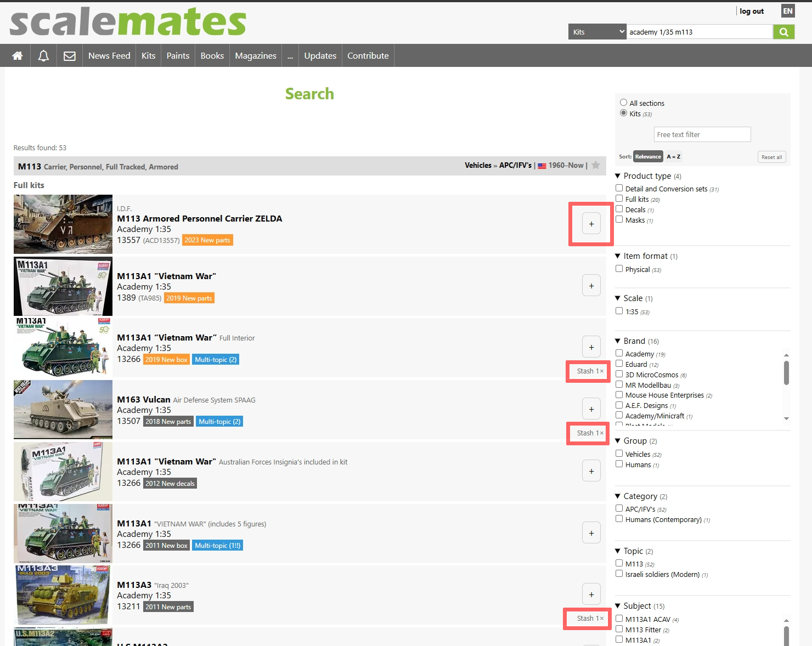
Task: Collapse the Subject filter section
Action: click(618, 606)
